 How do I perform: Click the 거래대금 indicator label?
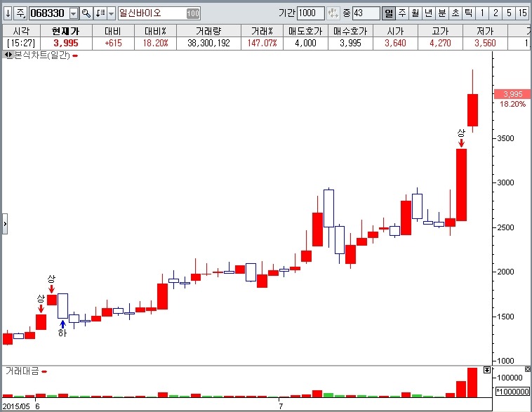click(x=22, y=371)
